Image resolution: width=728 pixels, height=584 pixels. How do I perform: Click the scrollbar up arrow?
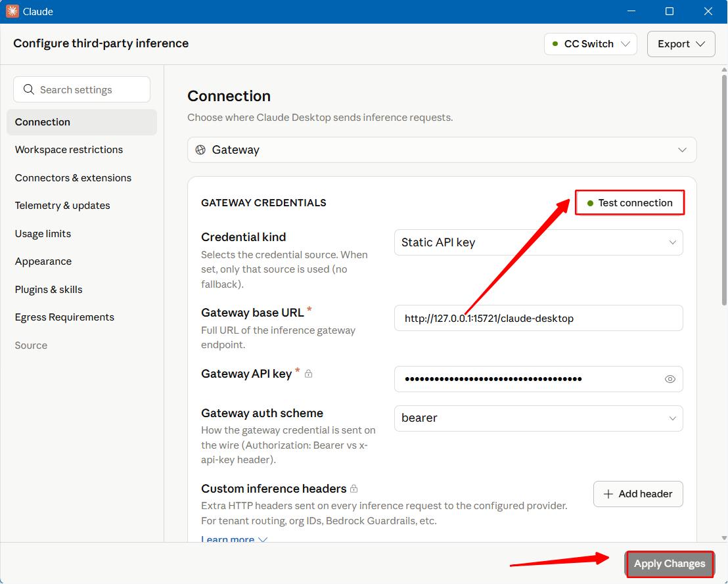click(724, 70)
